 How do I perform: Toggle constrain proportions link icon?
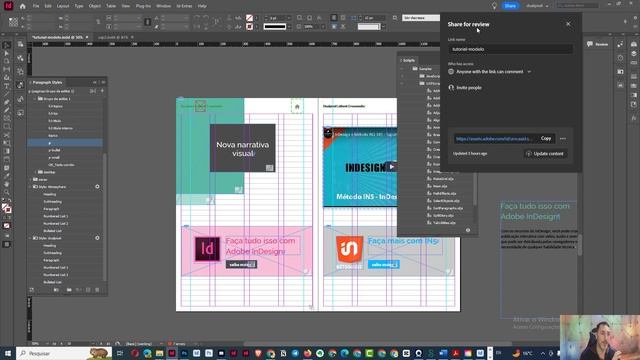point(148,22)
